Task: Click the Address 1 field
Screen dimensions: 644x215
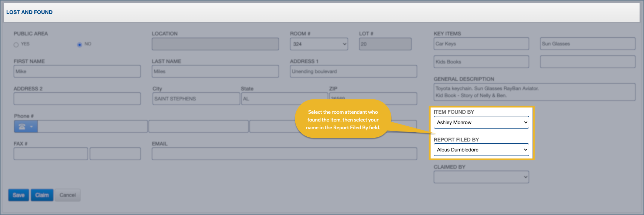Action: click(x=353, y=71)
